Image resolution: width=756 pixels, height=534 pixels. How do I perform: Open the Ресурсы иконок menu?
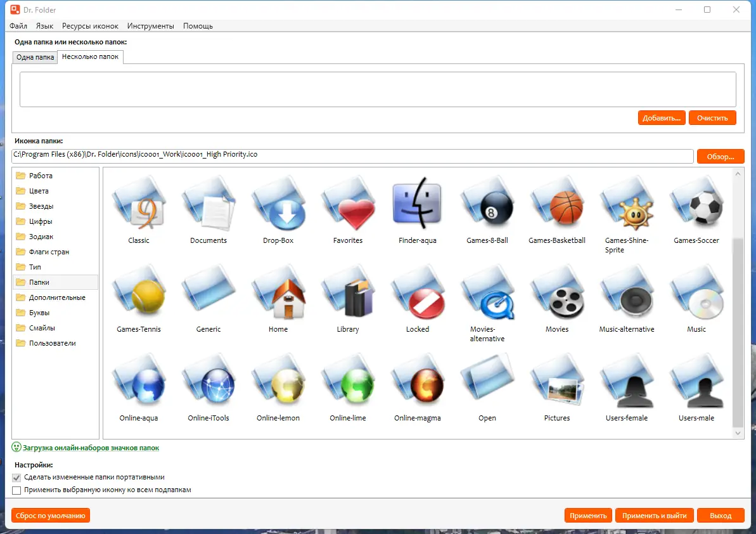90,26
